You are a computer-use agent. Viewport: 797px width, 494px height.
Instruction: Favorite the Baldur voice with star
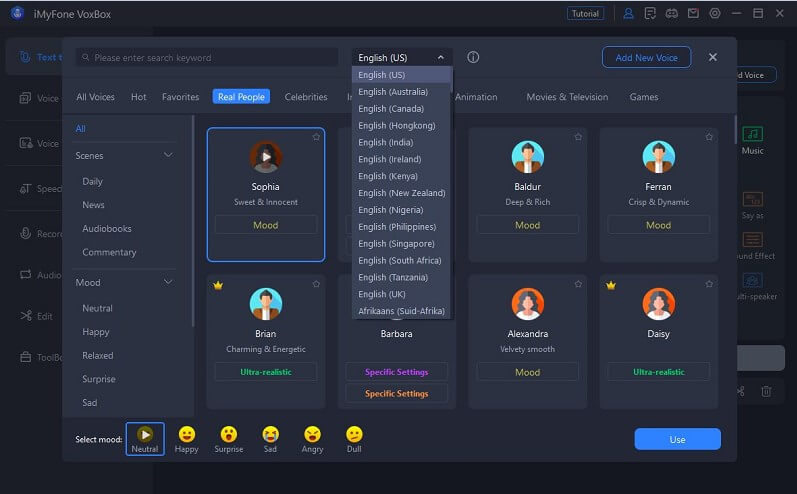[578, 137]
